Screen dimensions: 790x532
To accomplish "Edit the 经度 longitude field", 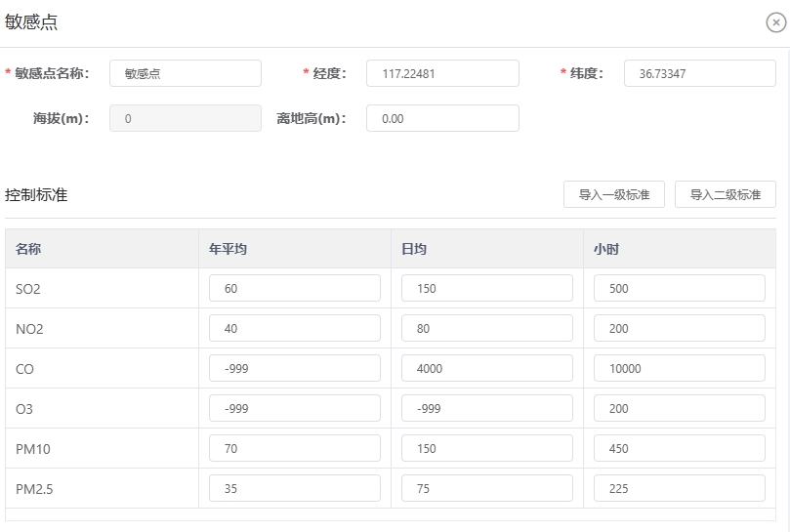I will [x=442, y=73].
